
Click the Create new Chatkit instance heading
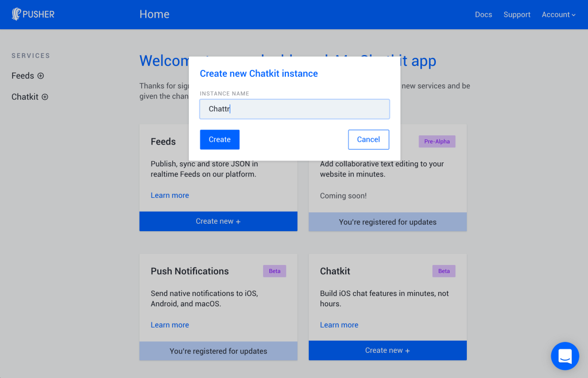(259, 73)
